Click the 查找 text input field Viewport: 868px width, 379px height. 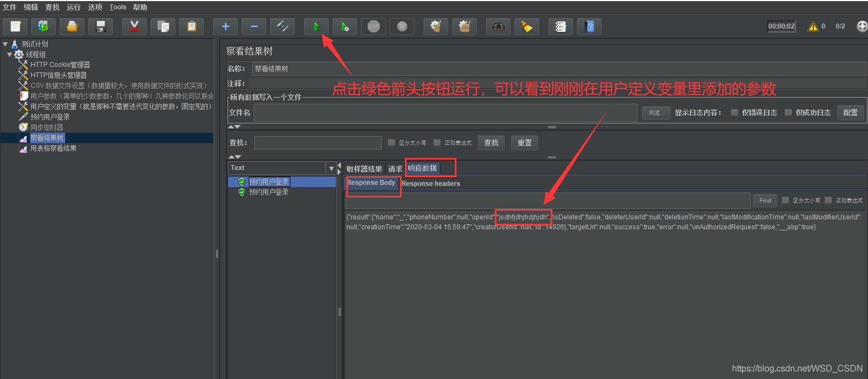coord(318,143)
